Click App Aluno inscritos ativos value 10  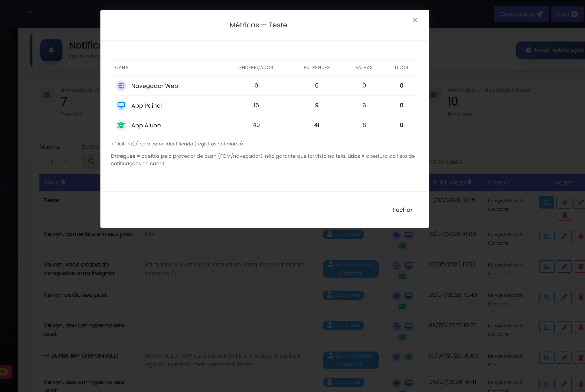pos(453,101)
